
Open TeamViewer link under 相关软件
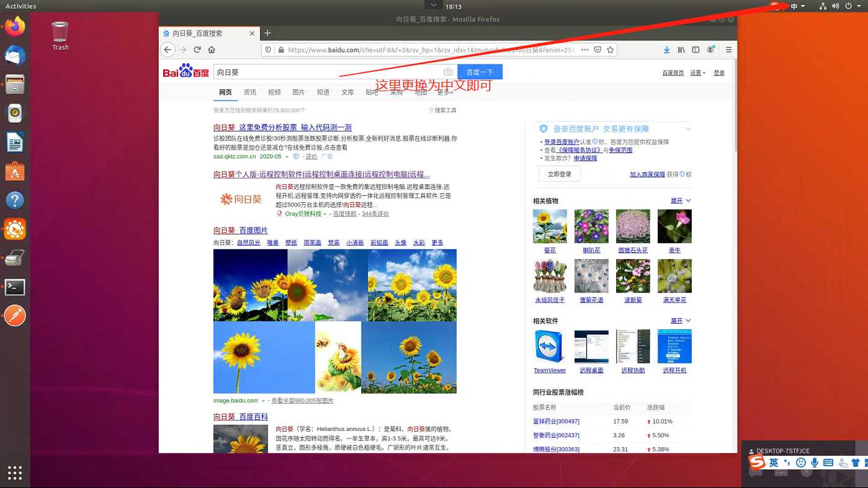(x=550, y=370)
